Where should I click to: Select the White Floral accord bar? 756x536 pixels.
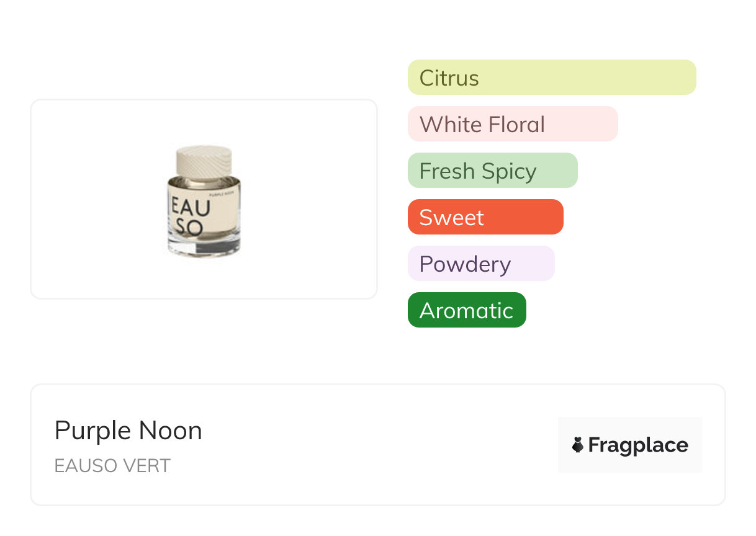[x=512, y=124]
